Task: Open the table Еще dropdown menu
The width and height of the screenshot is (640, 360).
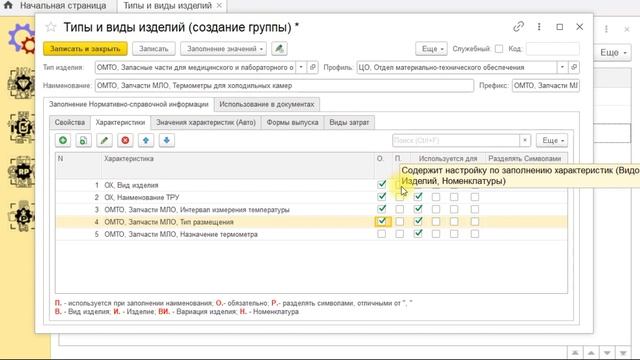Action: (552, 140)
